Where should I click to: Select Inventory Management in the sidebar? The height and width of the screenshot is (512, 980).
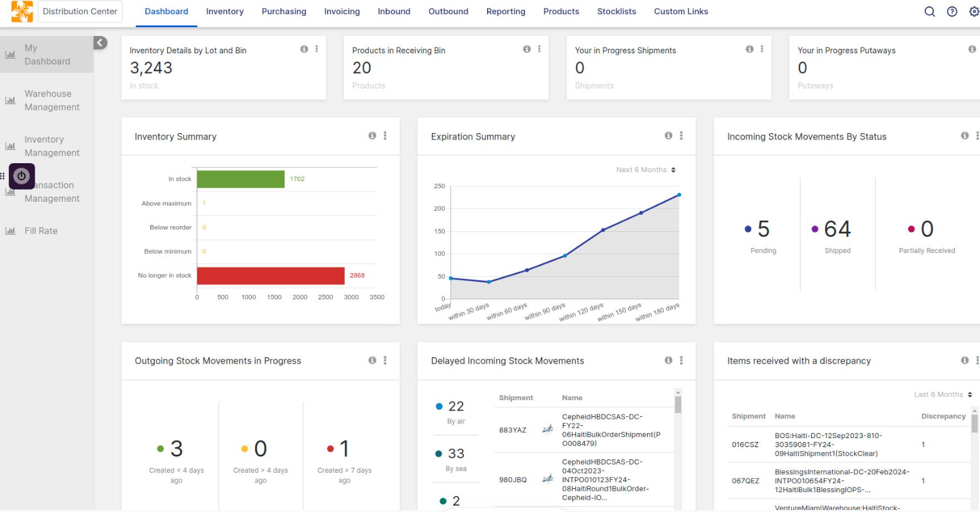47,146
